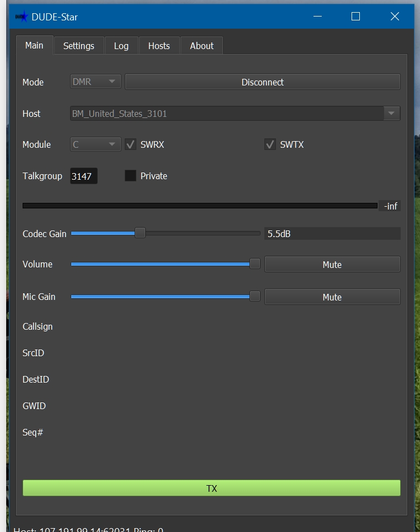Minimize the DUDE-Star window

tap(317, 17)
